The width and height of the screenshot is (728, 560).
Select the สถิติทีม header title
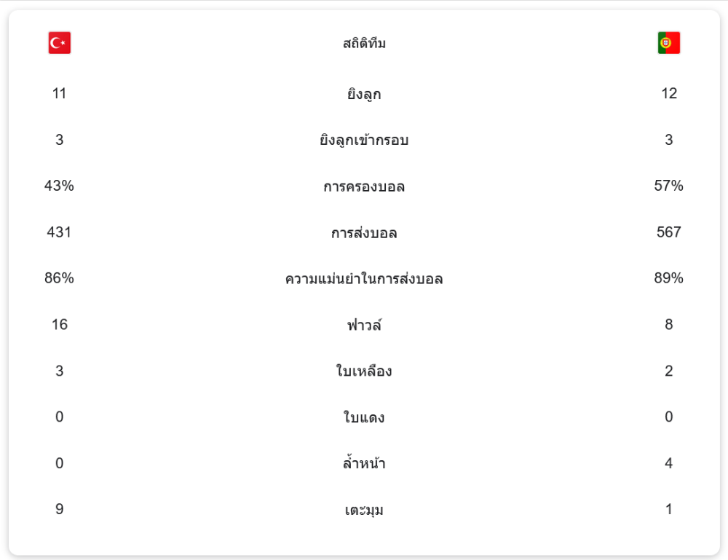tap(364, 44)
